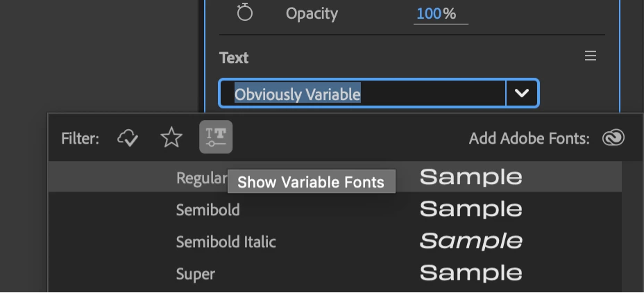Screen dimensions: 644x293
Task: Expand the font family dropdown arrow
Action: pos(522,94)
